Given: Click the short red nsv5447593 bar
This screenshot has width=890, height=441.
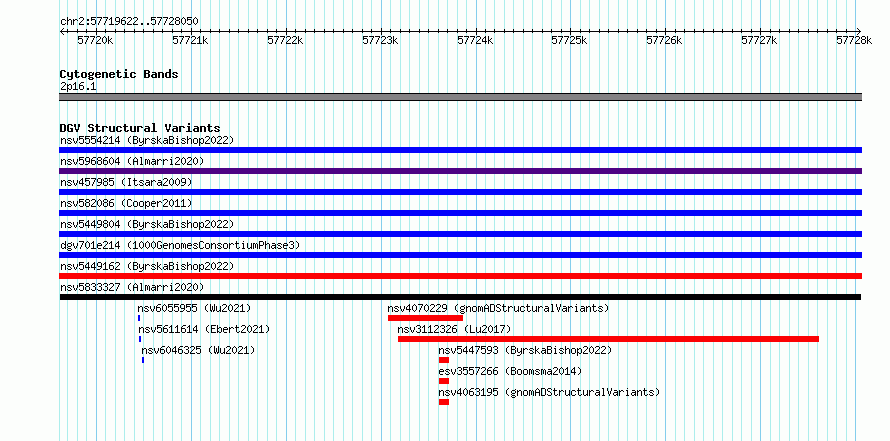Looking at the screenshot, I should (x=444, y=360).
